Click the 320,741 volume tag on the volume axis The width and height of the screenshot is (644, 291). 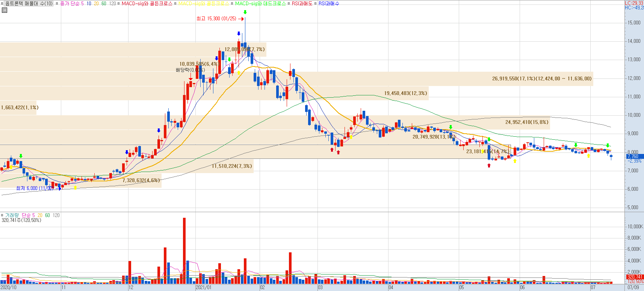coord(634,277)
